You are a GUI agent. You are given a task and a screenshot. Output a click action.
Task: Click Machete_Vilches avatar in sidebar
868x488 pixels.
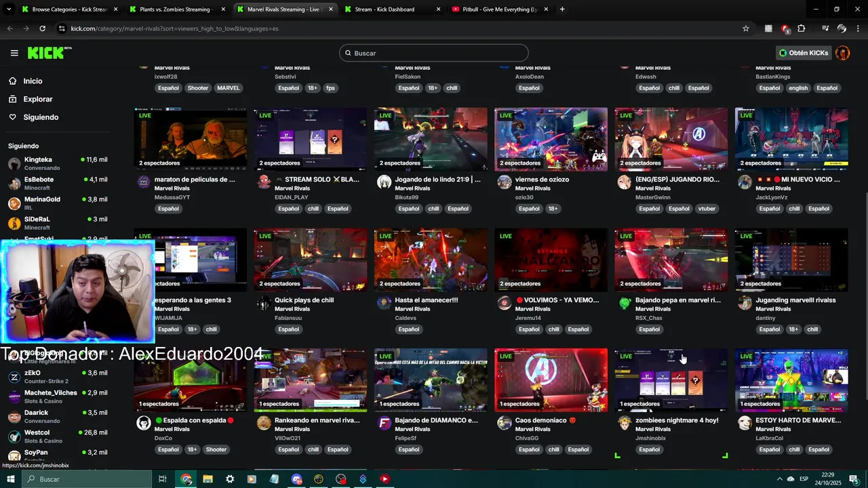[x=14, y=396]
